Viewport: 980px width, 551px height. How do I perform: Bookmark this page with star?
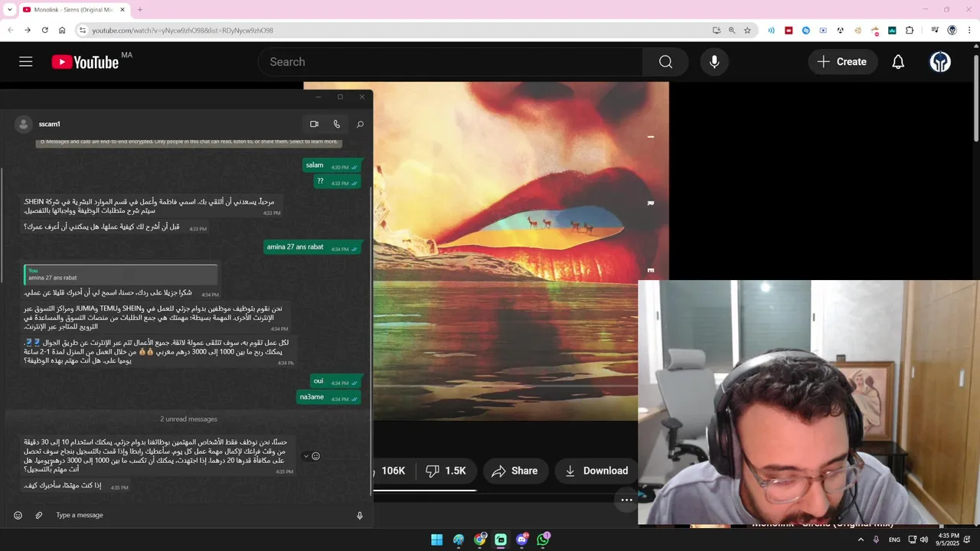click(747, 31)
